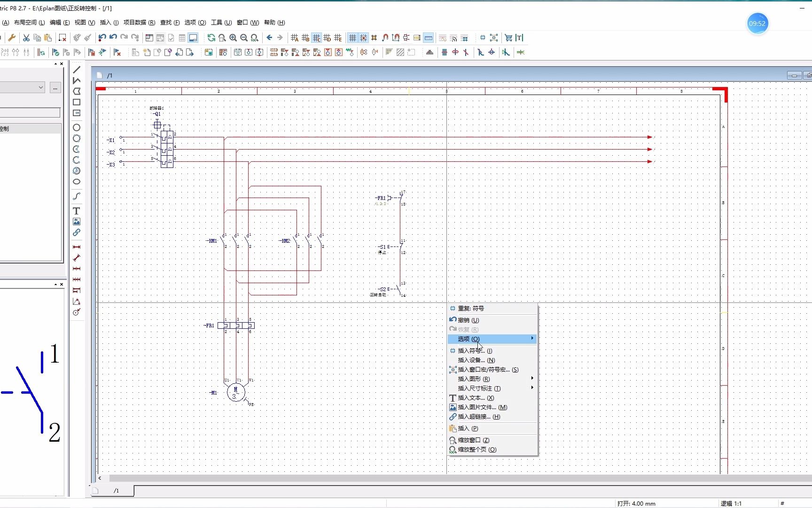The width and height of the screenshot is (812, 508).
Task: Click the cut scissors icon
Action: [26, 38]
